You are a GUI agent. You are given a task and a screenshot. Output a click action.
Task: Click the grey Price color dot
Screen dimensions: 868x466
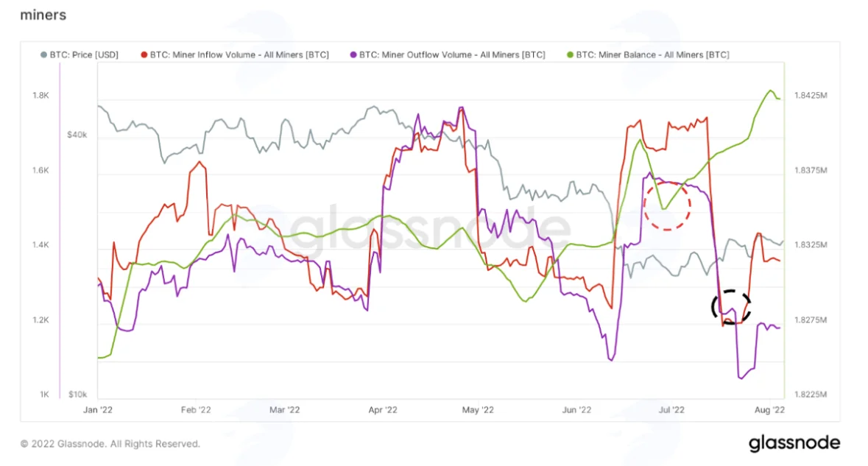coord(43,54)
